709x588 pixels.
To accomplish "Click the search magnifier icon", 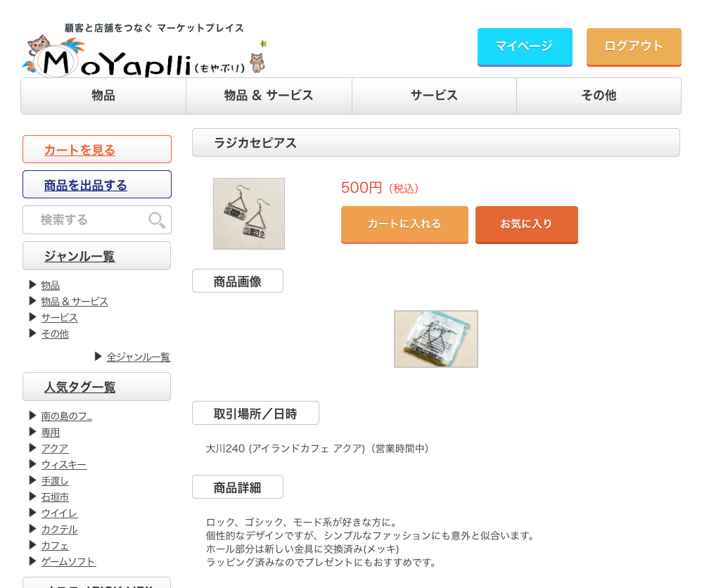I will [x=156, y=220].
